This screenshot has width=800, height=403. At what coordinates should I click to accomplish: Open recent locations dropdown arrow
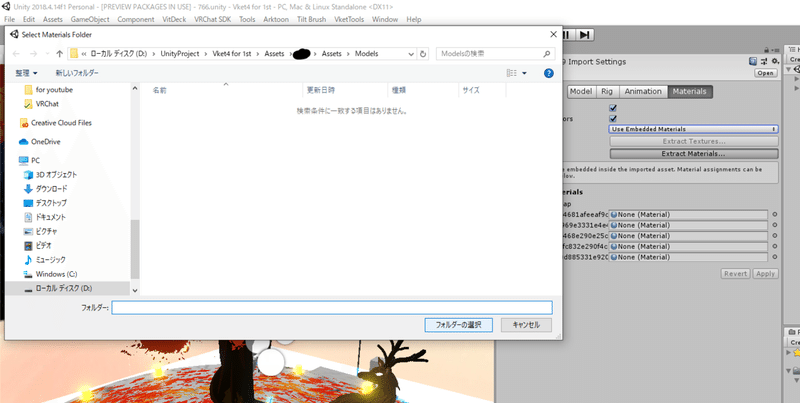click(x=46, y=54)
